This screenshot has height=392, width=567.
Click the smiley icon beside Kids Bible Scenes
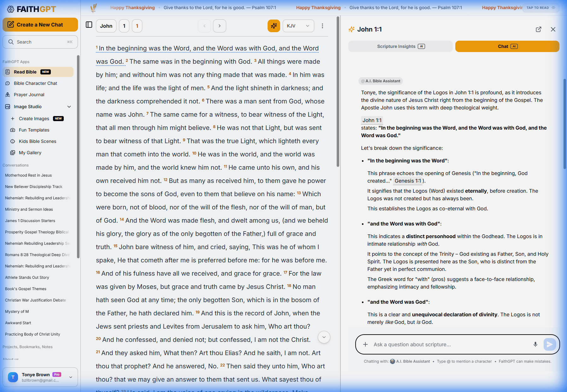click(13, 141)
